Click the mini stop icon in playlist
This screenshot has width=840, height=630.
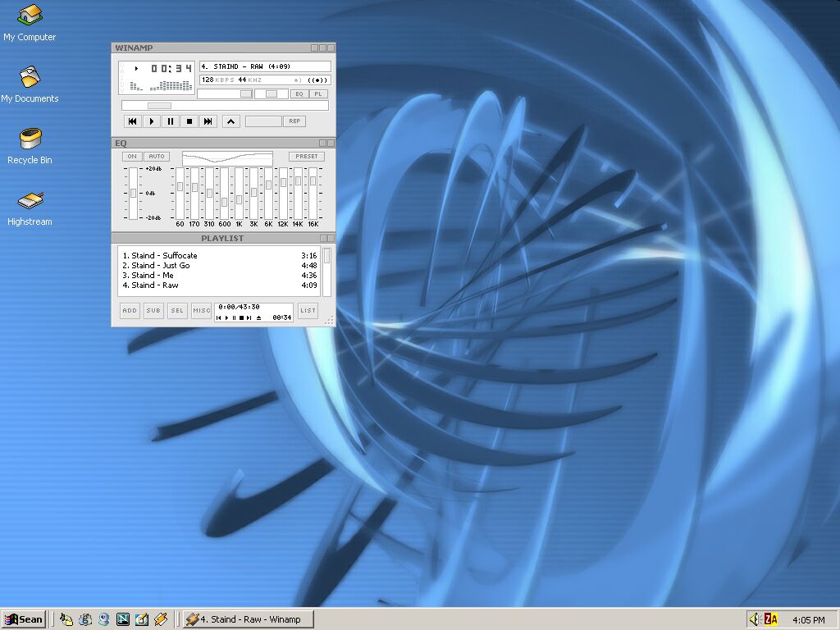click(x=242, y=317)
